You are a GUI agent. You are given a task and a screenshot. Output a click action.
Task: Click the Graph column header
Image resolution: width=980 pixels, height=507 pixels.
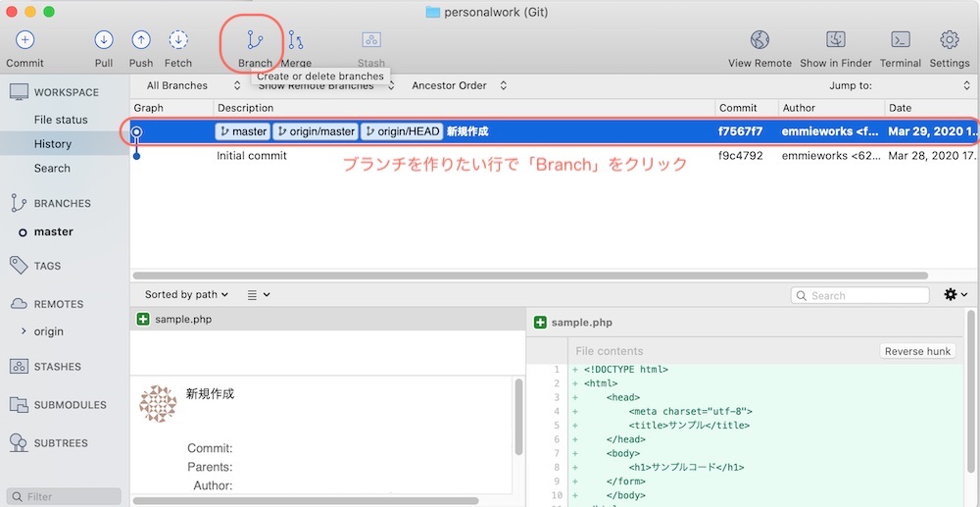coord(171,108)
